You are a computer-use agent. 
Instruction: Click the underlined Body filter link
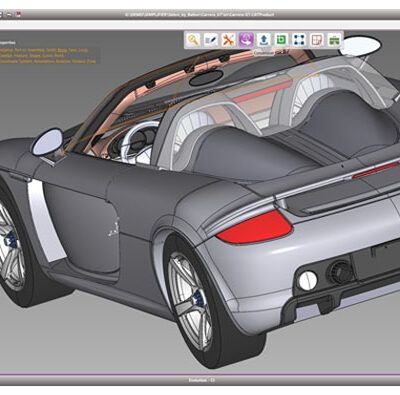pos(62,50)
